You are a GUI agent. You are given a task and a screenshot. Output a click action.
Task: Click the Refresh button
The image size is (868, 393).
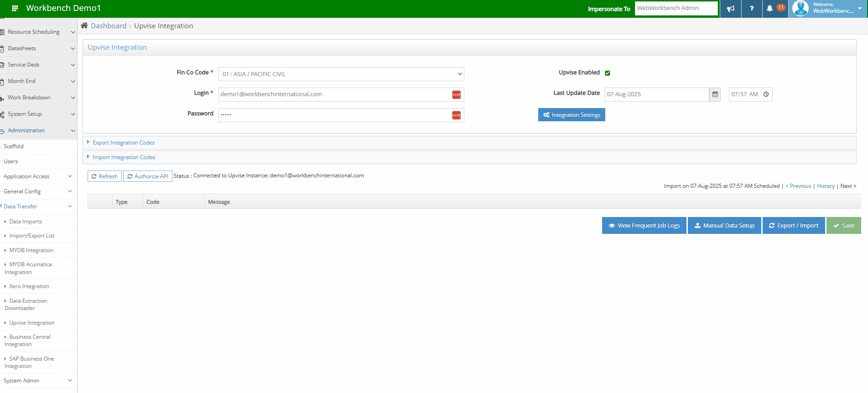pos(104,176)
